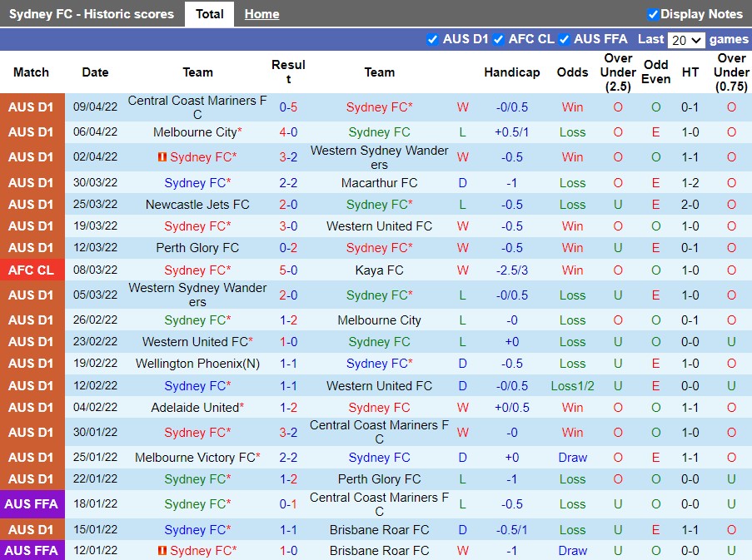This screenshot has height=560, width=752.
Task: Click the 0-5 result against Central Coast Mariners
Action: pyautogui.click(x=288, y=107)
